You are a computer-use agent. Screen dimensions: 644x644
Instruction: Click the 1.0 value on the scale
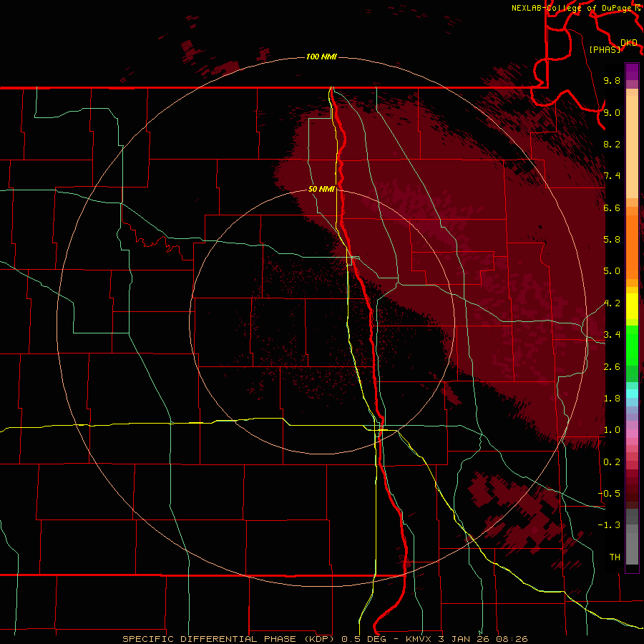[612, 430]
